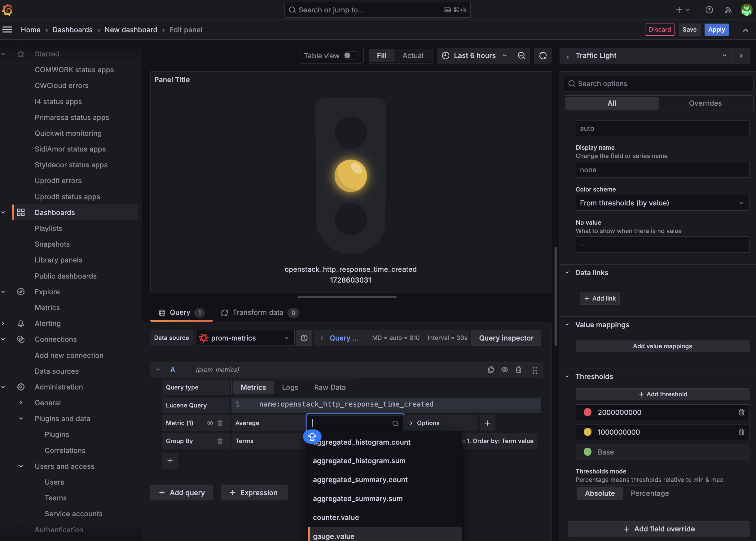Collapse the Value mappings section
The height and width of the screenshot is (541, 756).
tap(567, 325)
